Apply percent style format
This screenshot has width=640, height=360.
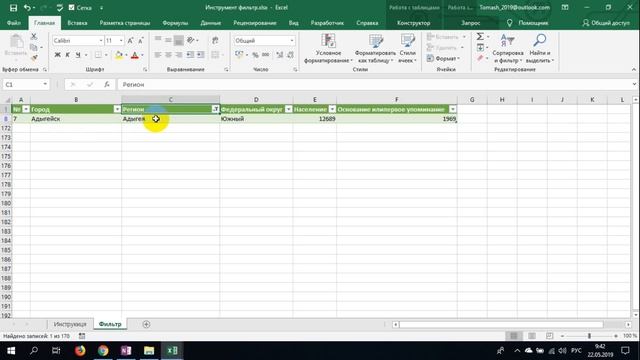click(x=256, y=55)
